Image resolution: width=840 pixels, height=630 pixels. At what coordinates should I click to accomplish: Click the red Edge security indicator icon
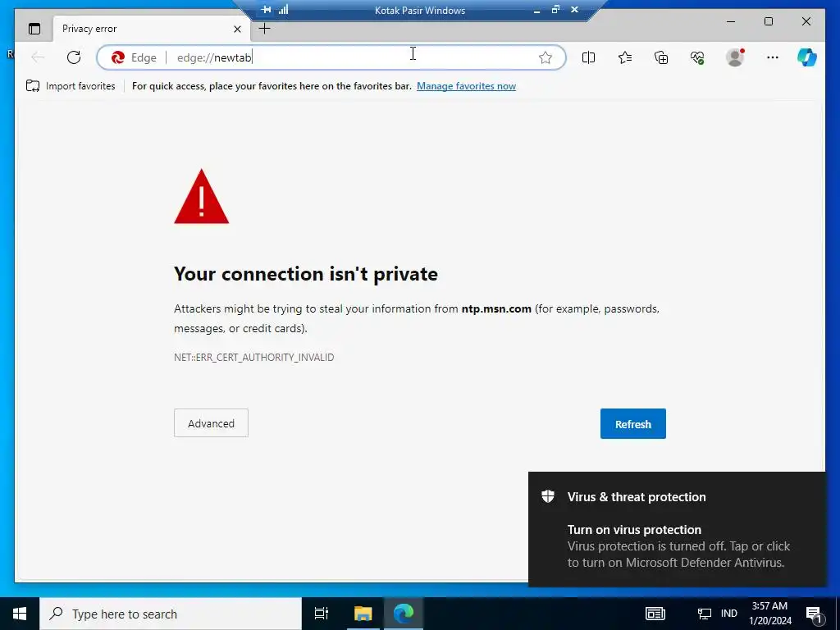click(x=118, y=57)
